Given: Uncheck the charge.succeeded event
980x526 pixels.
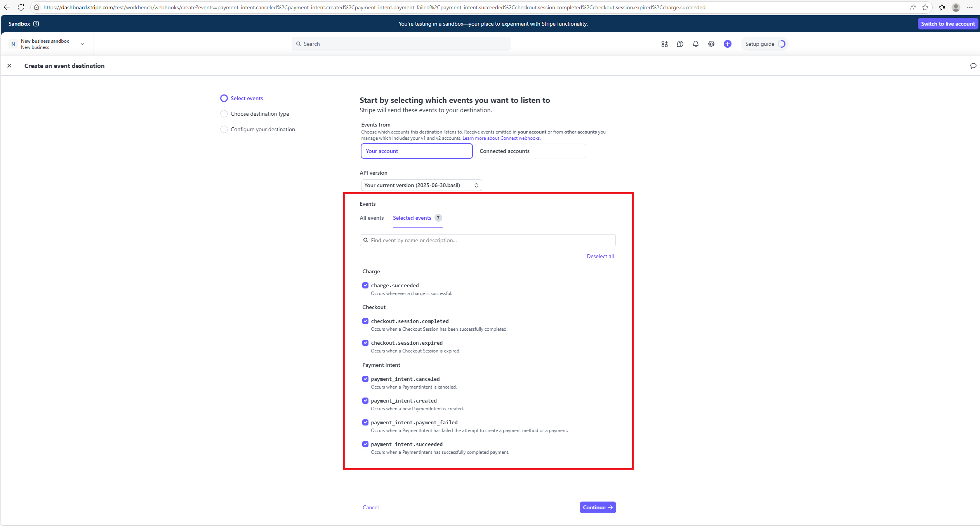Looking at the screenshot, I should 365,285.
